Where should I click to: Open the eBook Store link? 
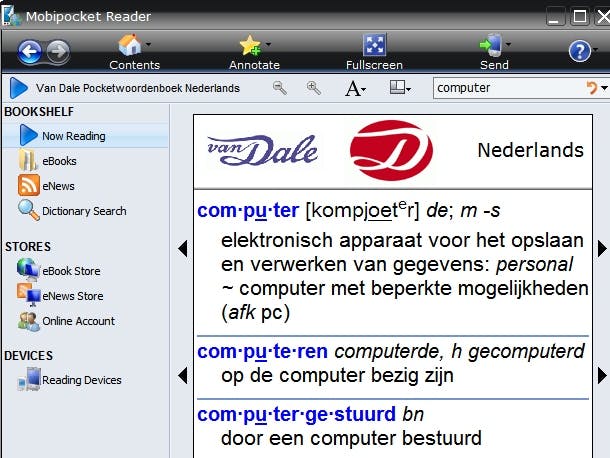71,271
